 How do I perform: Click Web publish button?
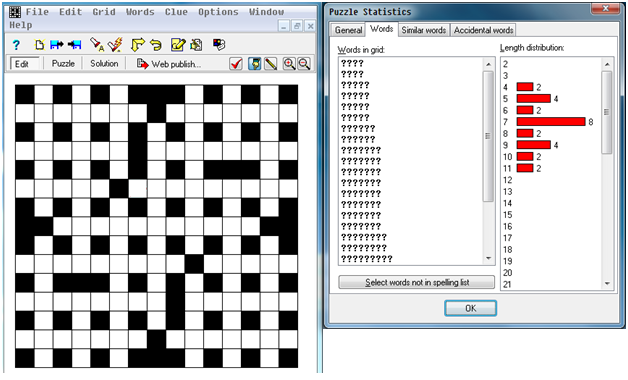click(x=169, y=64)
